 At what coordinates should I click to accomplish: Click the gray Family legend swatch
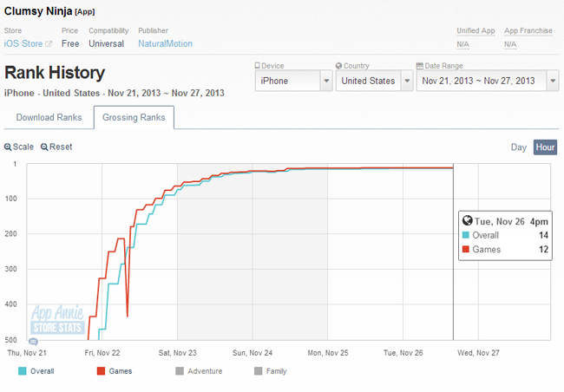point(259,371)
